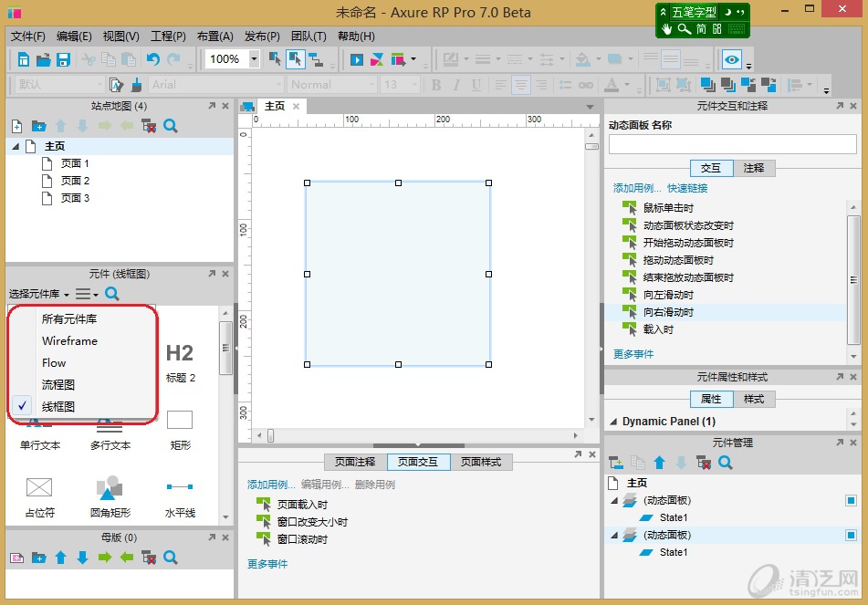This screenshot has width=868, height=605.
Task: Collapse the 主页 tree node in sitemap
Action: click(16, 146)
